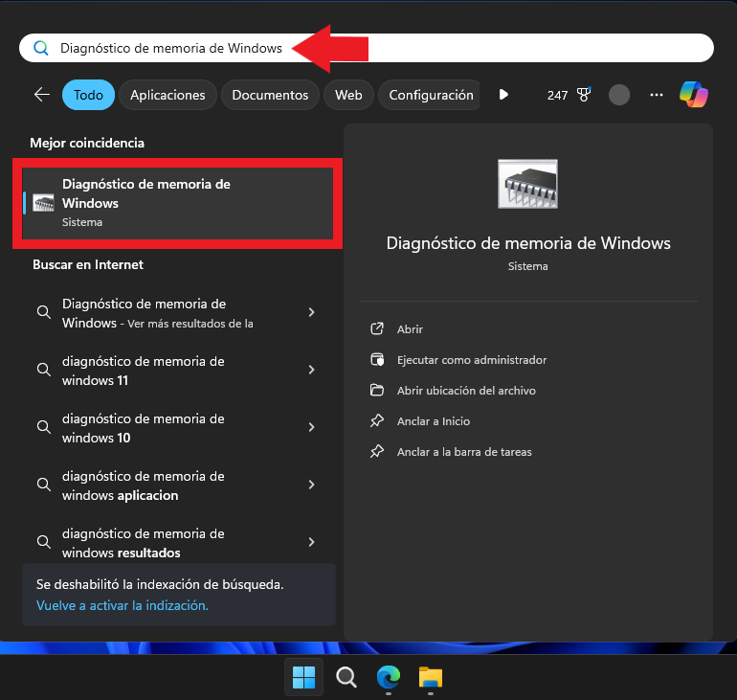Screen dimensions: 737x700
Task: Click 'Diagnóstico de memoria de Windows' preview title
Action: point(527,243)
